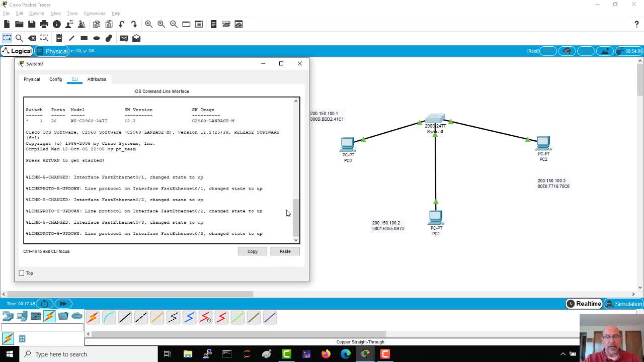Choose the Serial DCE red cable
The height and width of the screenshot is (362, 644).
coord(205,317)
